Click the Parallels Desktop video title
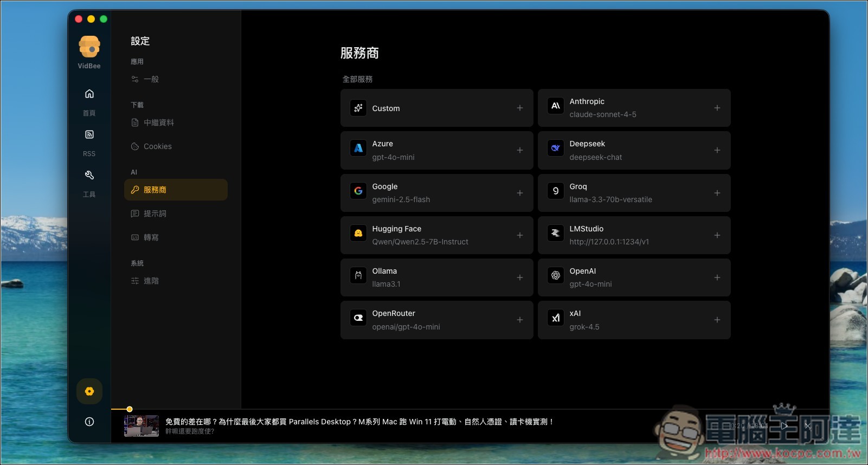This screenshot has height=465, width=868. pos(359,422)
